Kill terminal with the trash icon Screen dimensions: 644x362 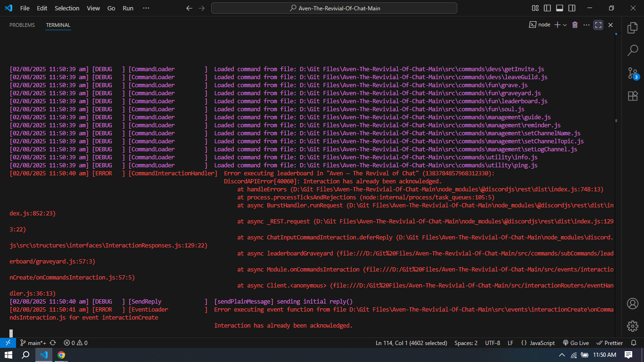(575, 25)
